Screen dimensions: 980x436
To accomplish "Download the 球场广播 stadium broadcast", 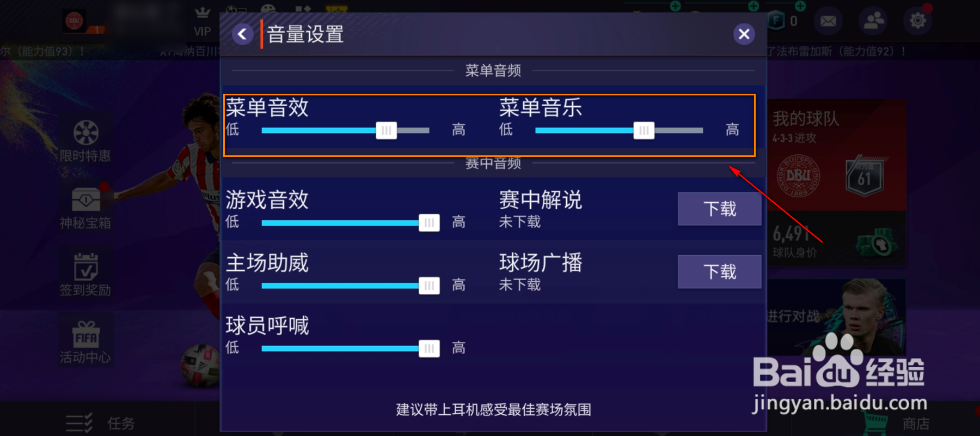I will (x=719, y=271).
